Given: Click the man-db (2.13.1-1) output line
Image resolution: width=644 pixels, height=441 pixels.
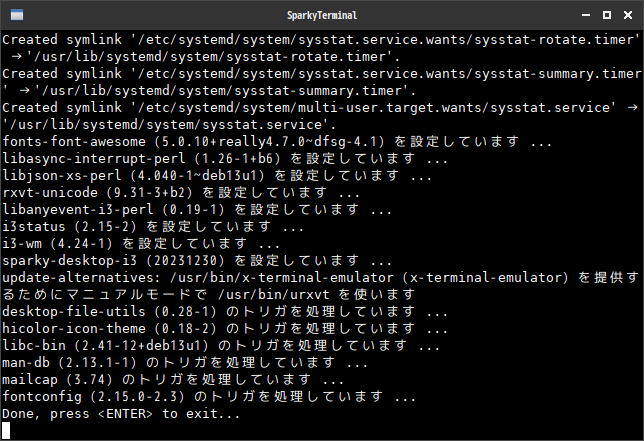Looking at the screenshot, I should [x=176, y=362].
